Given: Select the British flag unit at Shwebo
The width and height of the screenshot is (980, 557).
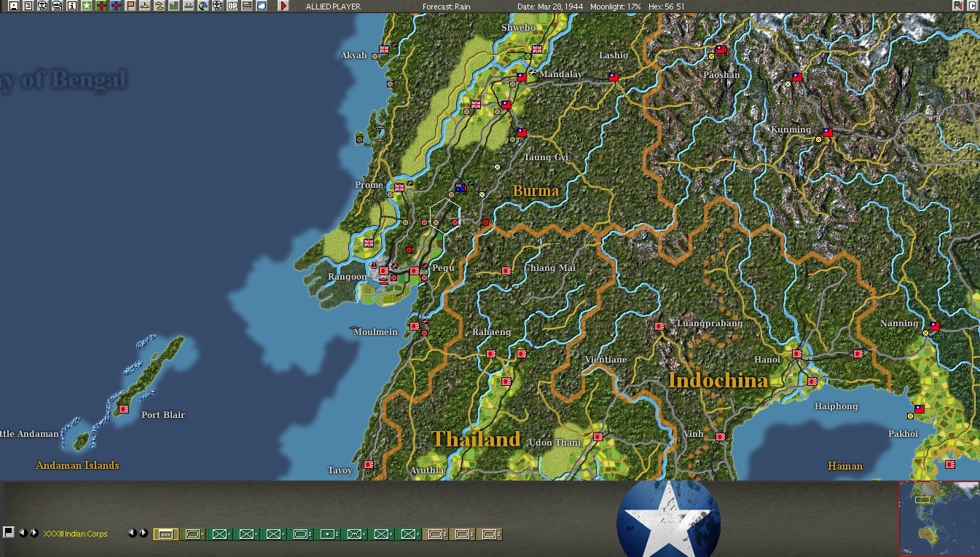Looking at the screenshot, I should (537, 50).
